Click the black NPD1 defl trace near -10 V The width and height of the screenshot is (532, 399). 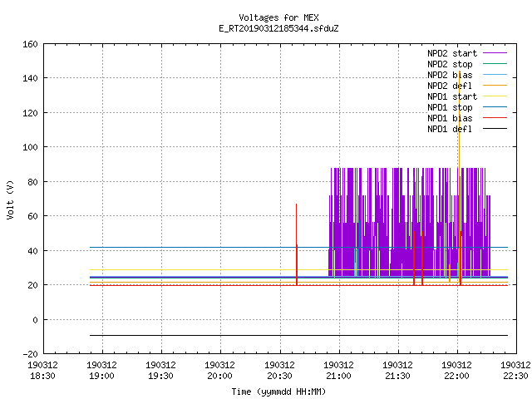click(298, 335)
